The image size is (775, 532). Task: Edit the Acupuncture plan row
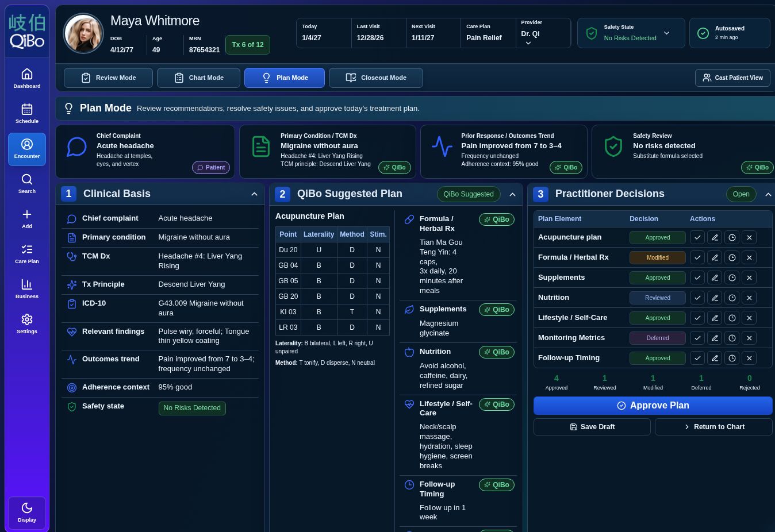715,237
